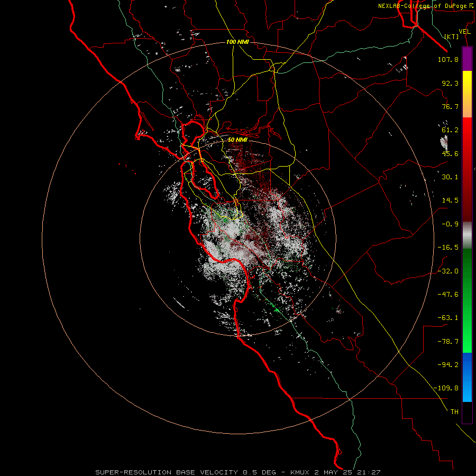
Task: Click the NEXLAB-College of DuPage watermark text
Action: 425,6
